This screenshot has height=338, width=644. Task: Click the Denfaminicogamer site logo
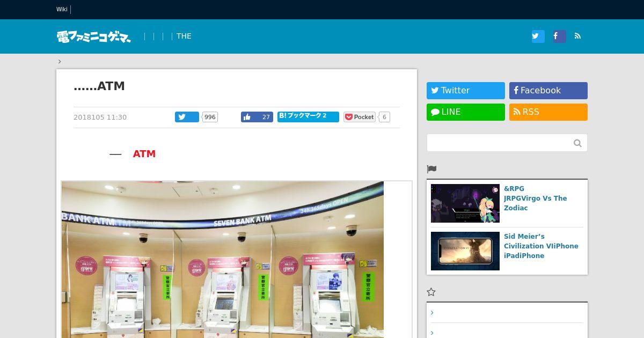tap(94, 36)
